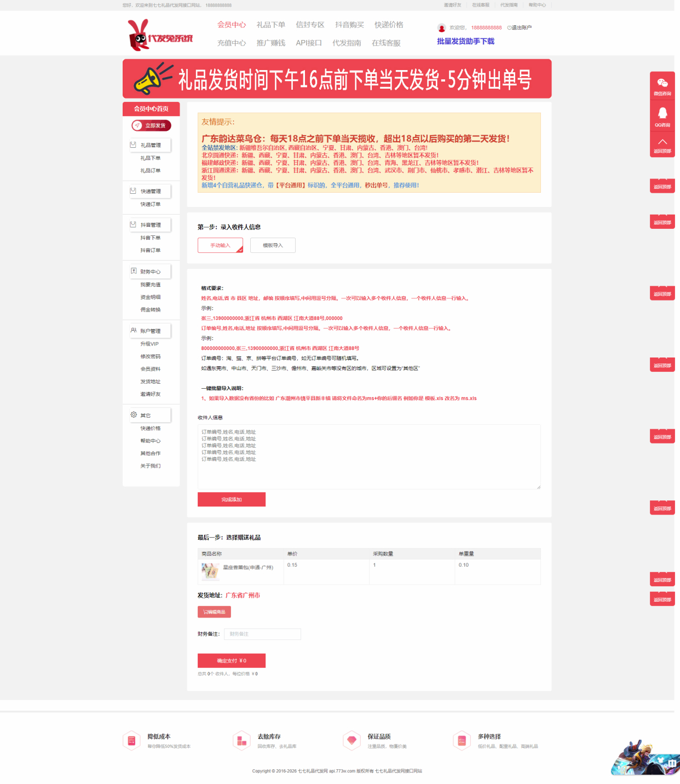
Task: Click the 编辑商品 button
Action: tap(214, 612)
